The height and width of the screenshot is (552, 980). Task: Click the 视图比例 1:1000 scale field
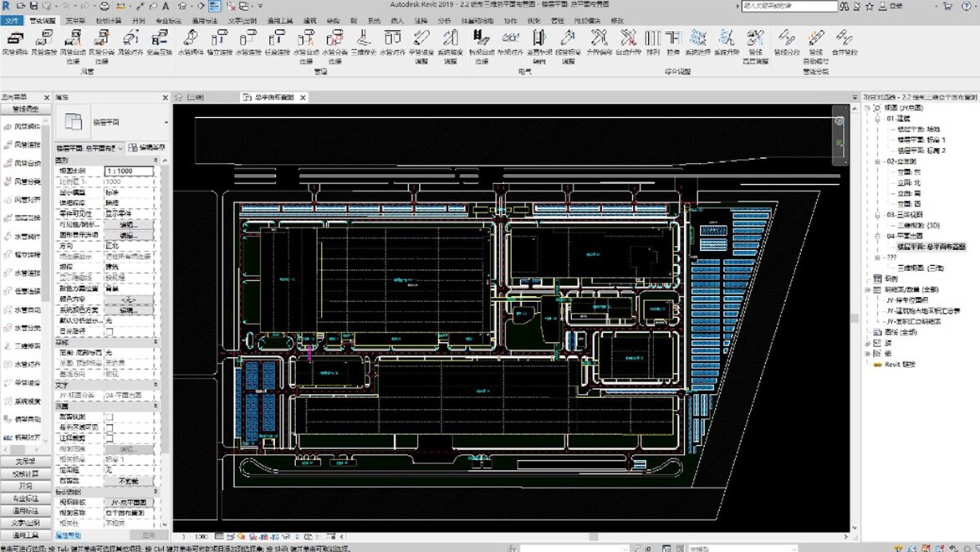[129, 171]
